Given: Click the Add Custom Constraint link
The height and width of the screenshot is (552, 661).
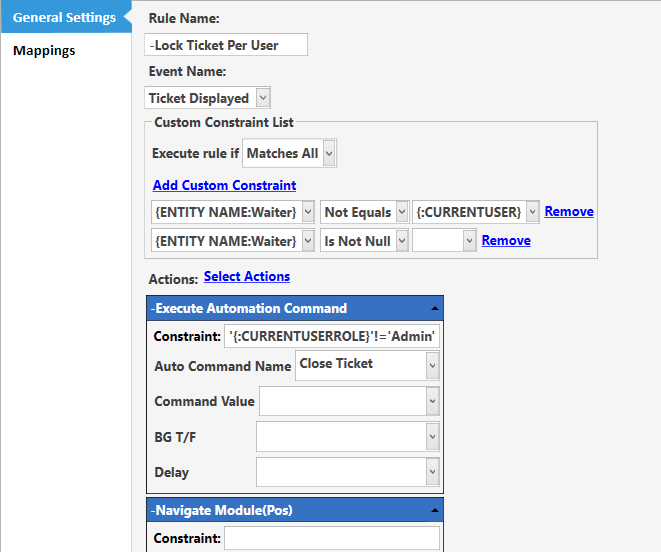Looking at the screenshot, I should tap(224, 185).
